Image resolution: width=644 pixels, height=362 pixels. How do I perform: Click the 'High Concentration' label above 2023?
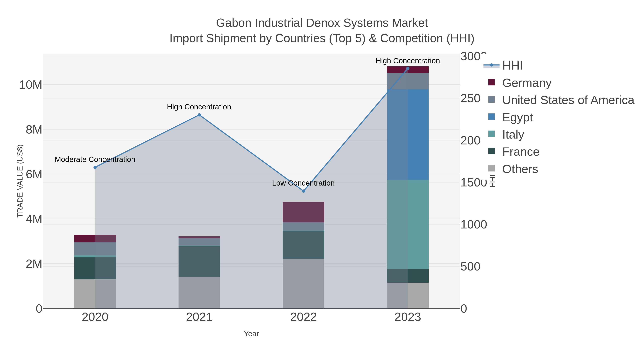(408, 61)
